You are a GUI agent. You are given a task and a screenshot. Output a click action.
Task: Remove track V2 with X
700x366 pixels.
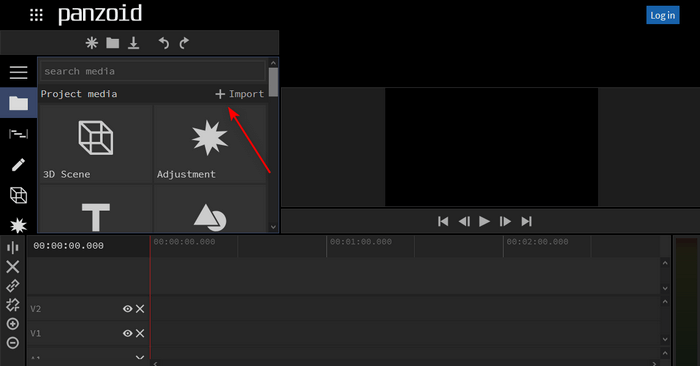pyautogui.click(x=140, y=309)
